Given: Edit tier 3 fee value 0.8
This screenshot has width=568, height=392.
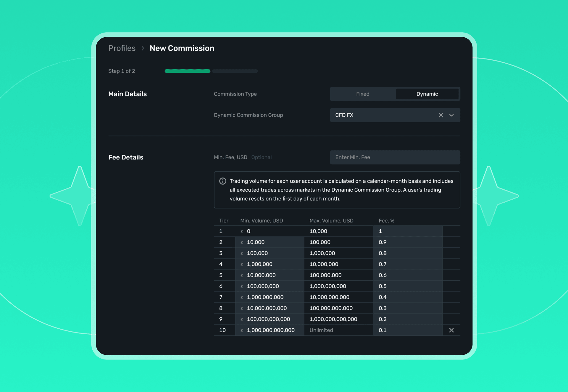Looking at the screenshot, I should 408,253.
